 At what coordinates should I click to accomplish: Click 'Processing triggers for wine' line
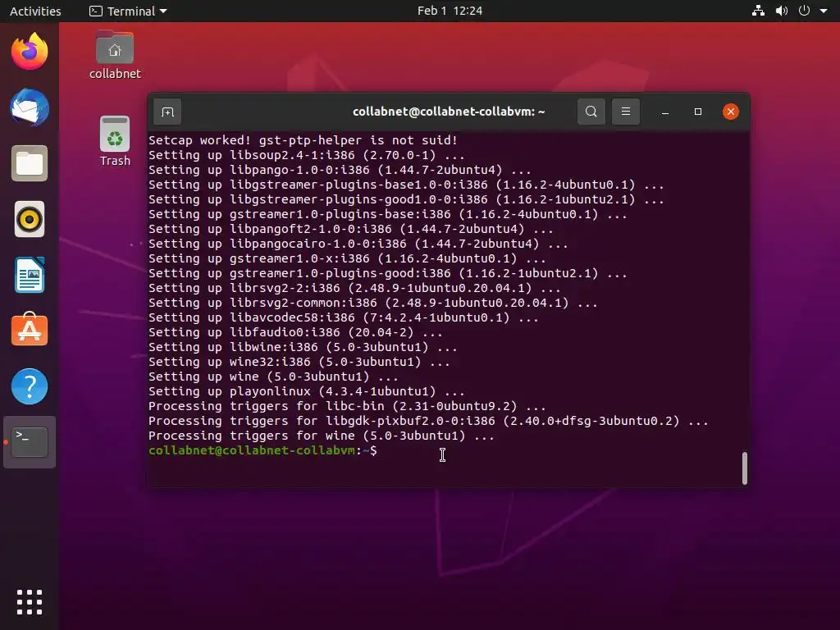tap(322, 436)
